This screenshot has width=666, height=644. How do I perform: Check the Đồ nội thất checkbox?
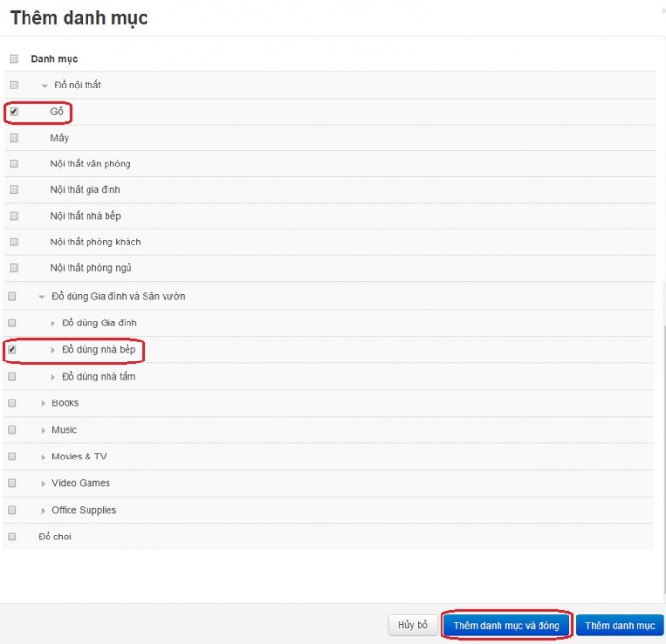tap(14, 85)
